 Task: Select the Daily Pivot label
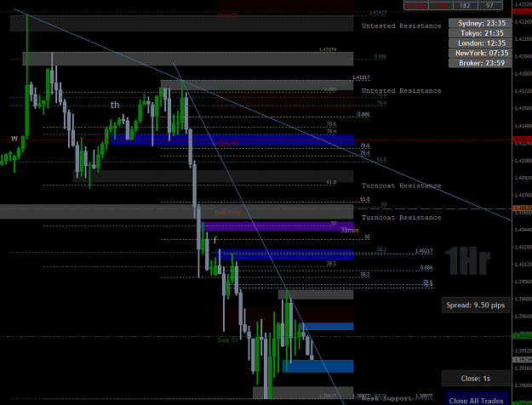coord(228,213)
